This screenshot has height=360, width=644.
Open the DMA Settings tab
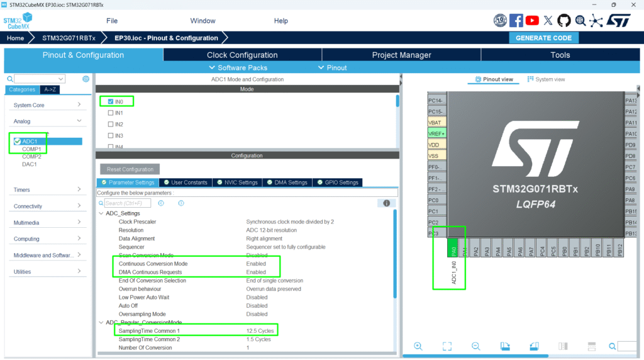pos(286,183)
